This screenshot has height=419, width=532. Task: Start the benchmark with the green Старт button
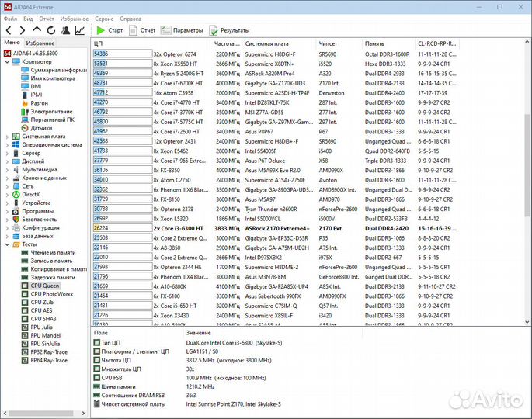[110, 30]
